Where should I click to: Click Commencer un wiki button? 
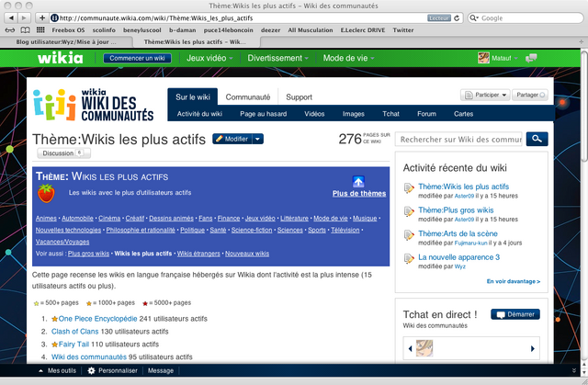pos(137,58)
